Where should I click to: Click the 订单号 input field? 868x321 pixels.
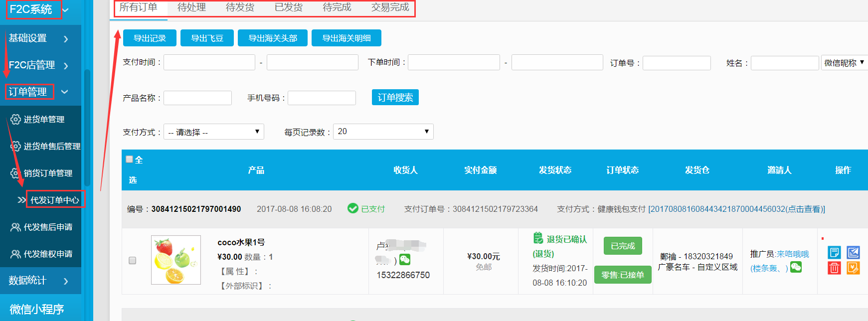tap(676, 63)
